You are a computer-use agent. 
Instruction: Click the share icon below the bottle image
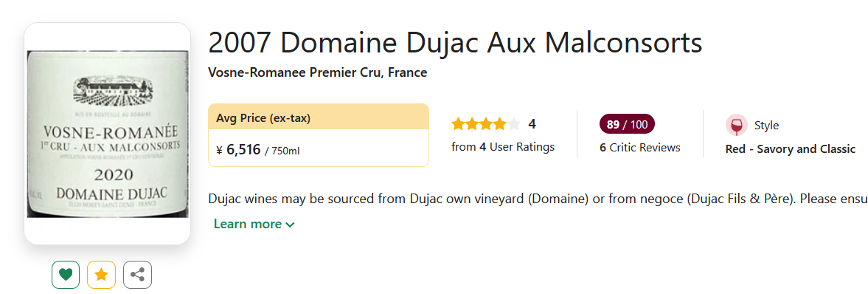click(x=137, y=275)
